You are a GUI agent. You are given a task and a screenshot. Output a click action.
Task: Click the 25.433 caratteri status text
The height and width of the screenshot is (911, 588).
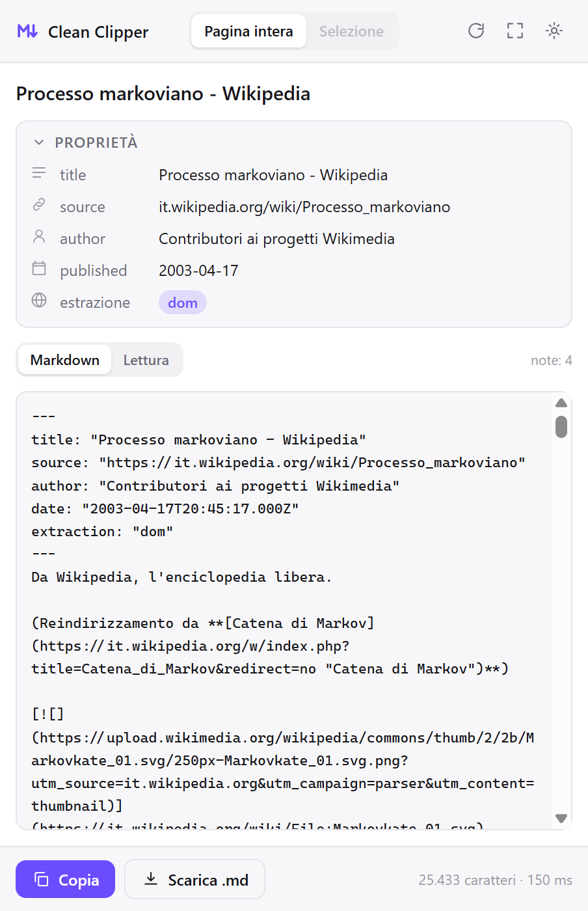[467, 880]
